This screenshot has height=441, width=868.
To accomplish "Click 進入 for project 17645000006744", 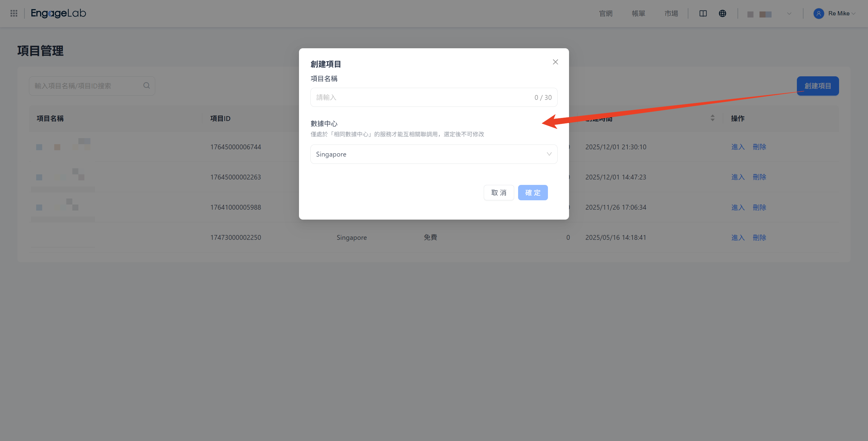I will click(x=737, y=147).
